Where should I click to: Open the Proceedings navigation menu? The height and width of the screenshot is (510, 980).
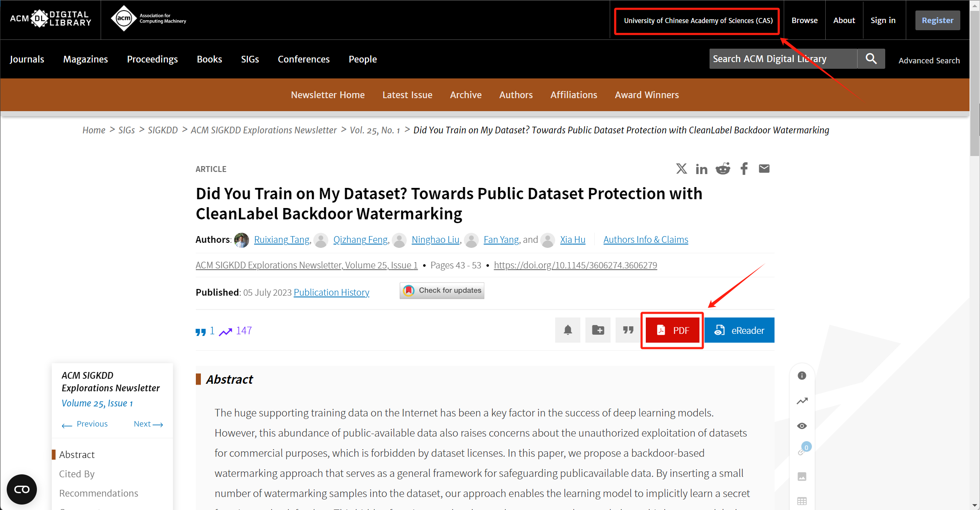click(x=152, y=59)
